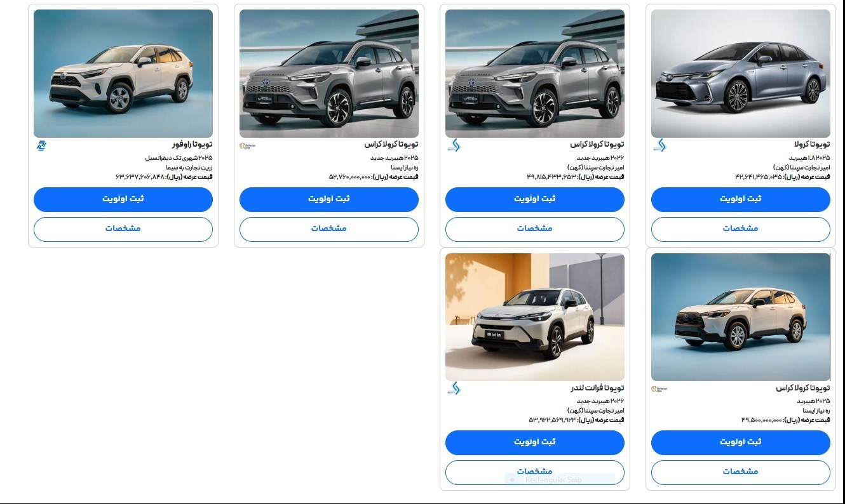The height and width of the screenshot is (504, 845).
Task: Click the importer logo on the Corolla Cross 2026 card
Action: (453, 146)
